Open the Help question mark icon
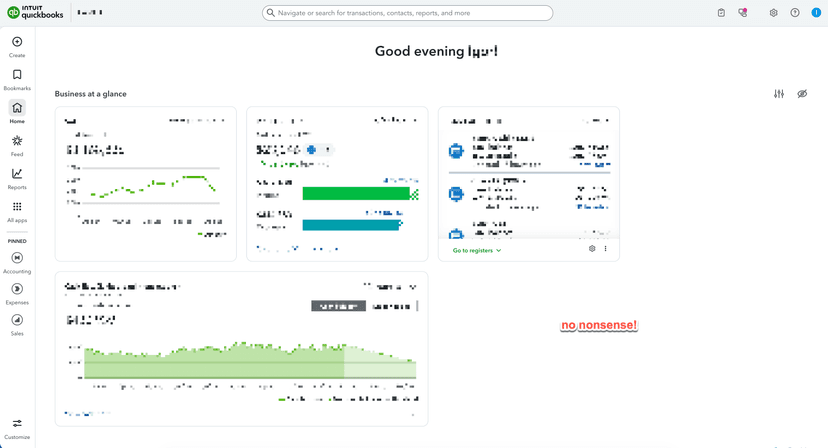 795,13
